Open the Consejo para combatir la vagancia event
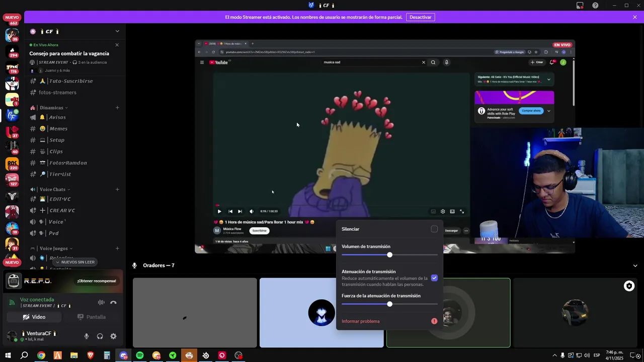 [69, 53]
